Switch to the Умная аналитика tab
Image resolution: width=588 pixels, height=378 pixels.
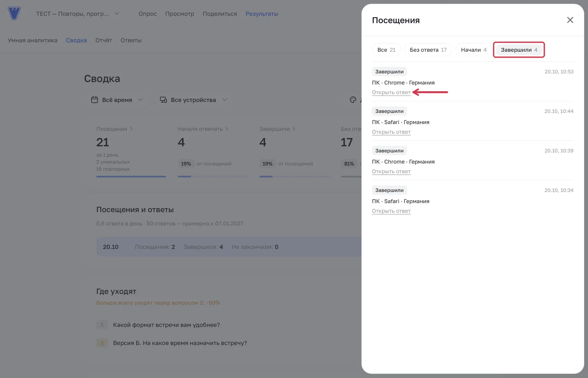pyautogui.click(x=32, y=40)
